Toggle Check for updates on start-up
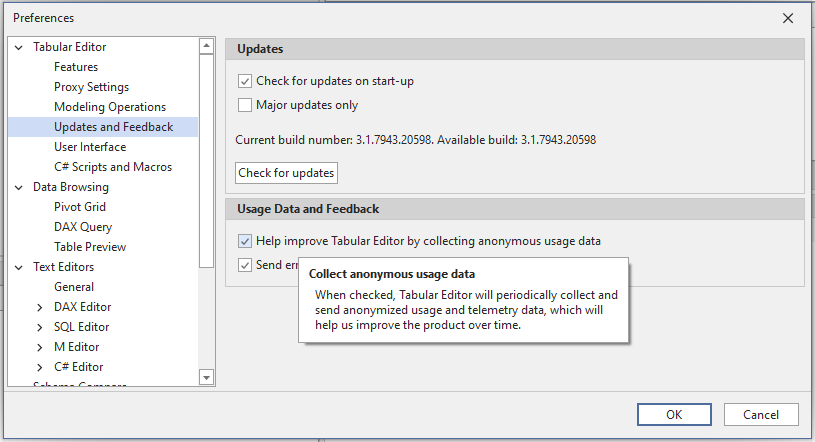The image size is (815, 442). point(245,81)
